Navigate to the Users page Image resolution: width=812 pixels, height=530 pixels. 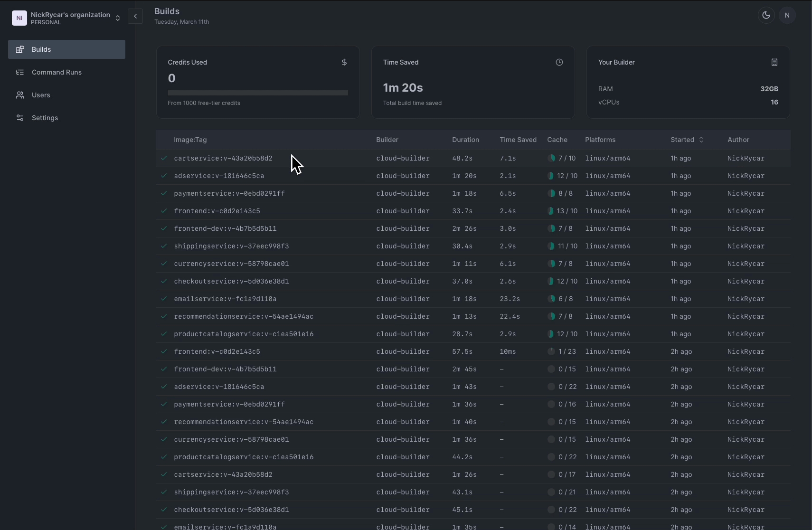[x=41, y=95]
